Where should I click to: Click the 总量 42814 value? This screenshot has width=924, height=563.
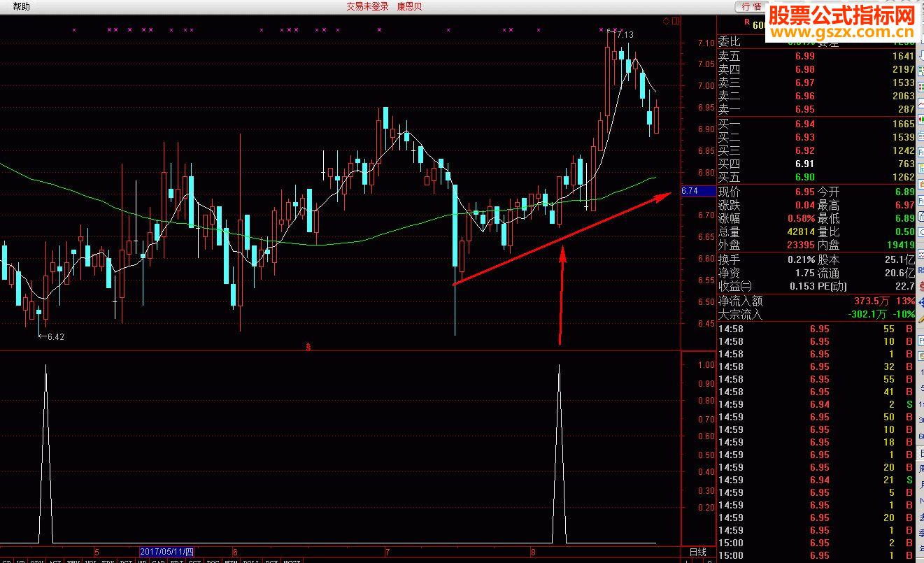pos(801,231)
